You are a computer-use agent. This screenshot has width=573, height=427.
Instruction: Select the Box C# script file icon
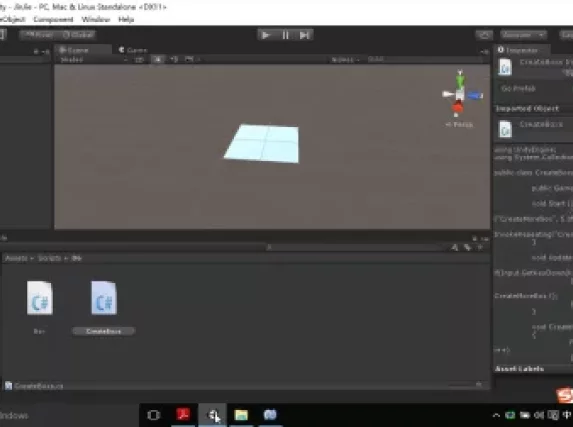39,298
